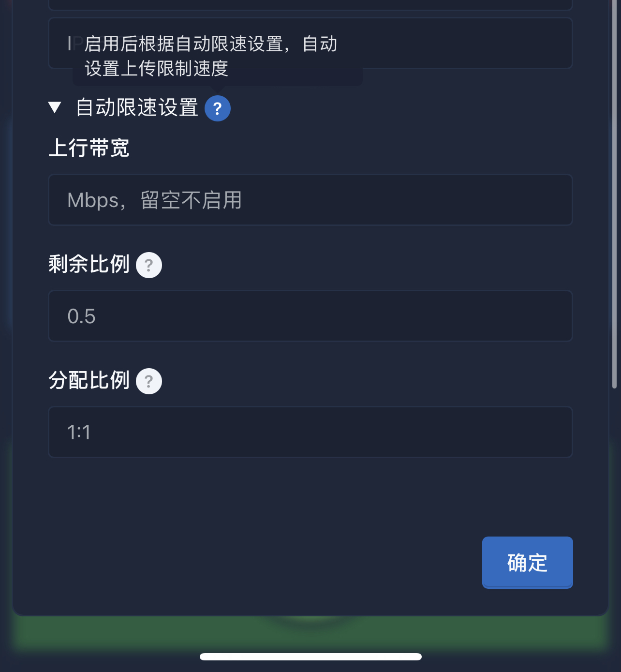
Task: Tap the home indicator bar at bottom
Action: [x=310, y=656]
